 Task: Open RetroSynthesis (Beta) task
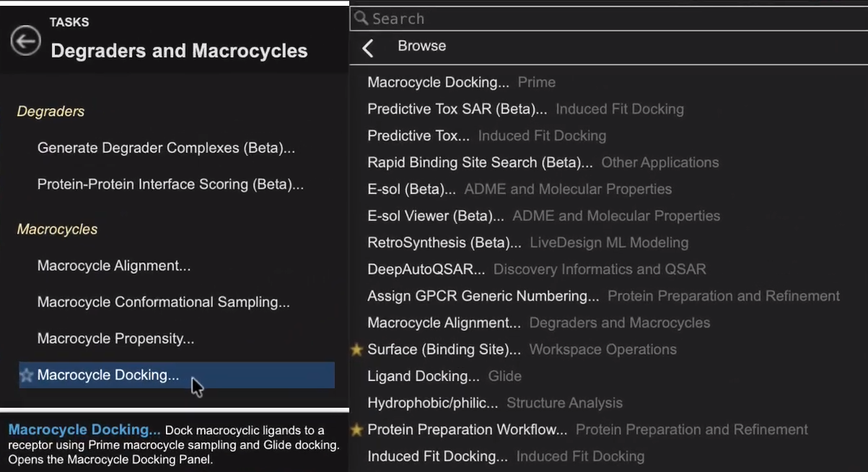click(x=444, y=242)
